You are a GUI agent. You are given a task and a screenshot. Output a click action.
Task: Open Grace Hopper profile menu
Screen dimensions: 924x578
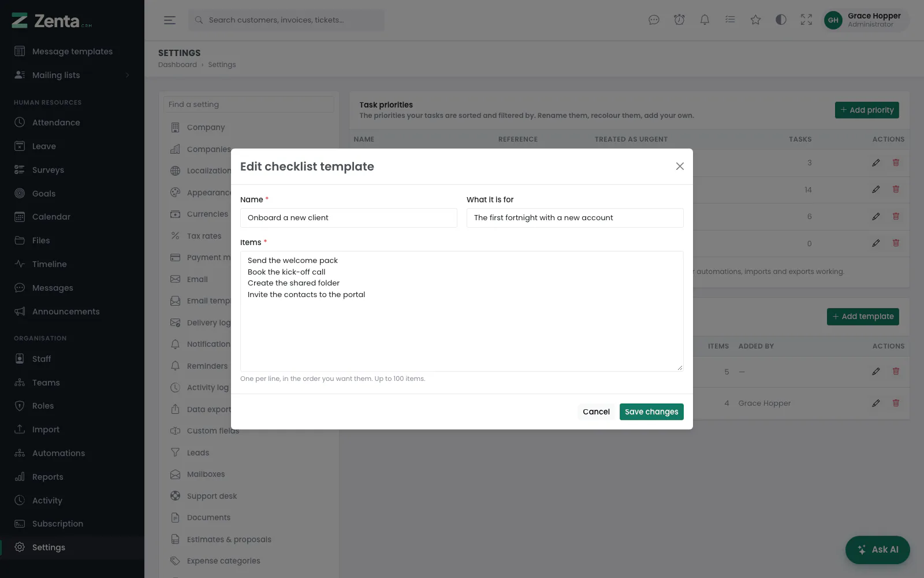pyautogui.click(x=865, y=20)
